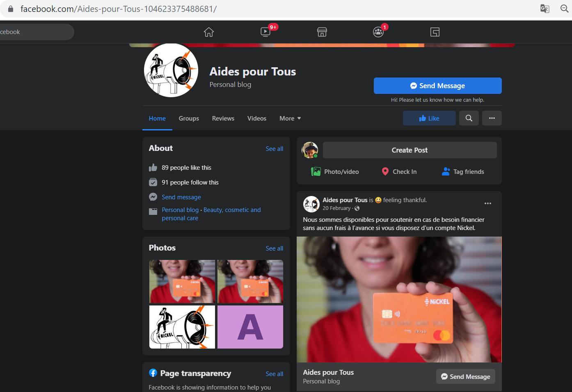The height and width of the screenshot is (392, 572).
Task: Switch to the Groups tab
Action: [189, 118]
